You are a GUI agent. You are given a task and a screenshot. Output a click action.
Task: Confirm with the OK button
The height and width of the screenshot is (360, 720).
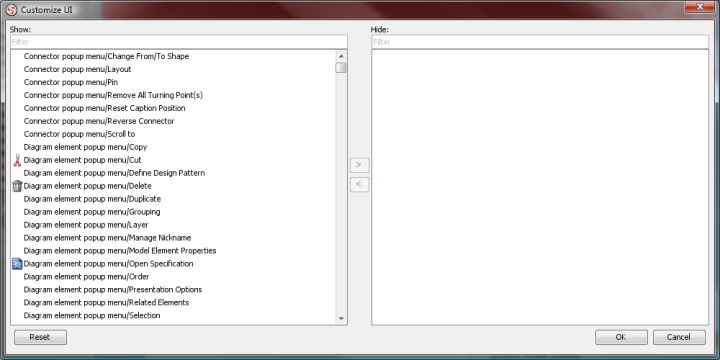(621, 337)
